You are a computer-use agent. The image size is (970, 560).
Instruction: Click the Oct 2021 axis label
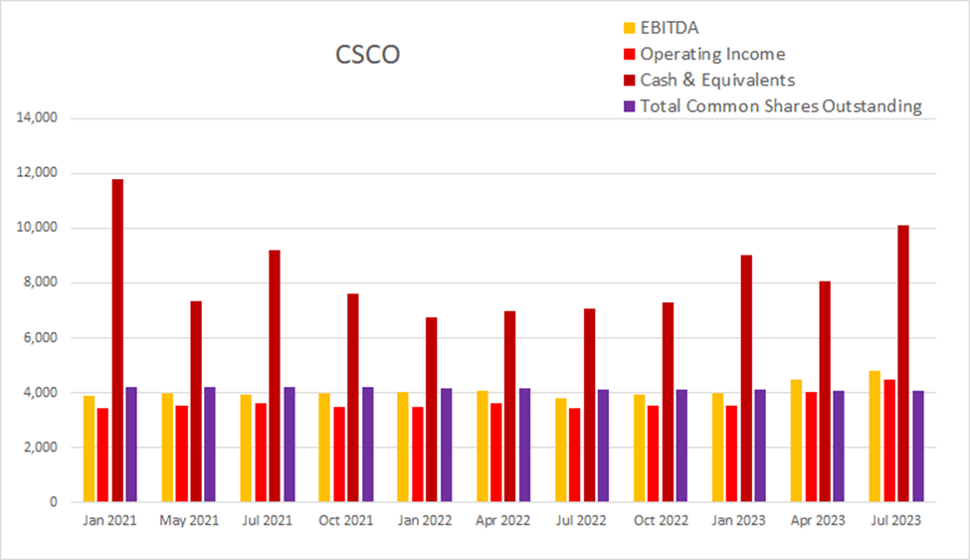346,520
